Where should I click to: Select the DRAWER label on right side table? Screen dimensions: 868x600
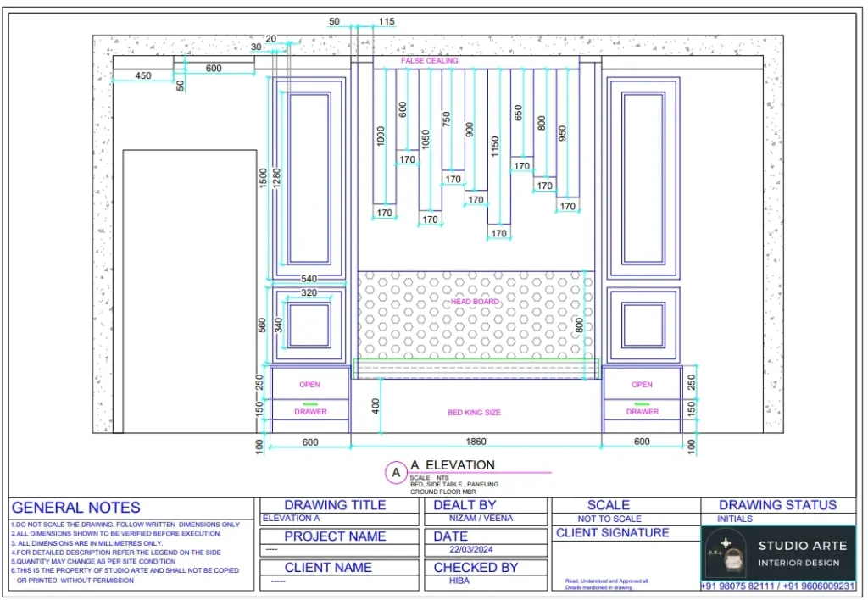tap(642, 412)
